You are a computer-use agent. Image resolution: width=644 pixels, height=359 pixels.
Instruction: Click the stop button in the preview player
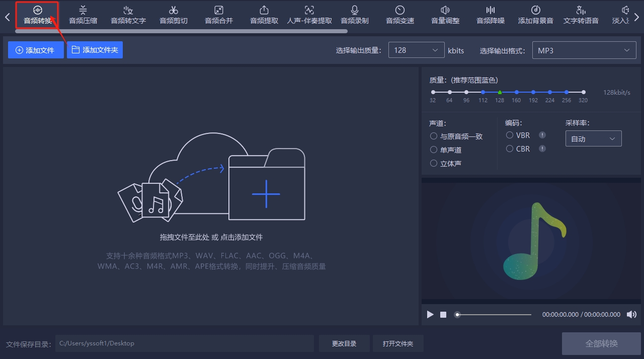[443, 315]
